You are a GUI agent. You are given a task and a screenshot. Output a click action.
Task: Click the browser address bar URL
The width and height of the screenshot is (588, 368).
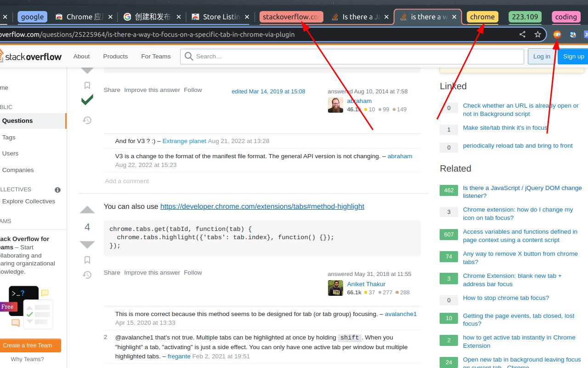pyautogui.click(x=147, y=34)
